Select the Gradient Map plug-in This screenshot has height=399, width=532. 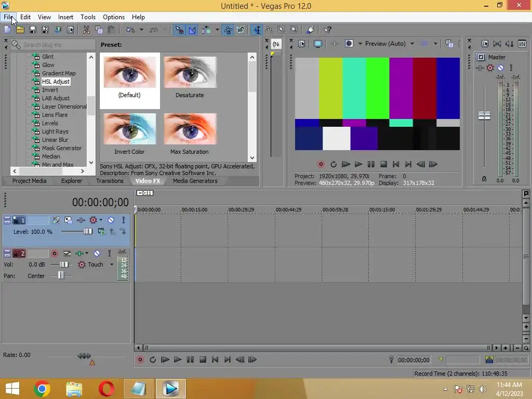tap(59, 73)
